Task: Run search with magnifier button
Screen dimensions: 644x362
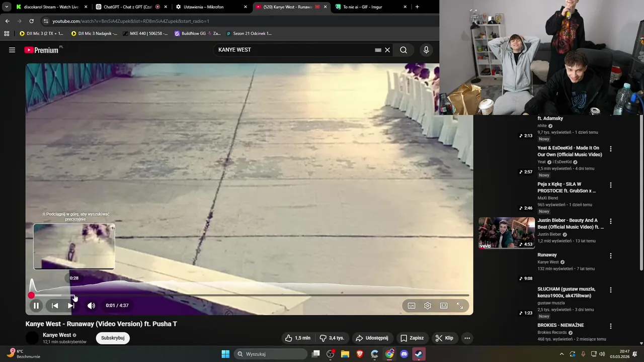Action: coord(404,50)
